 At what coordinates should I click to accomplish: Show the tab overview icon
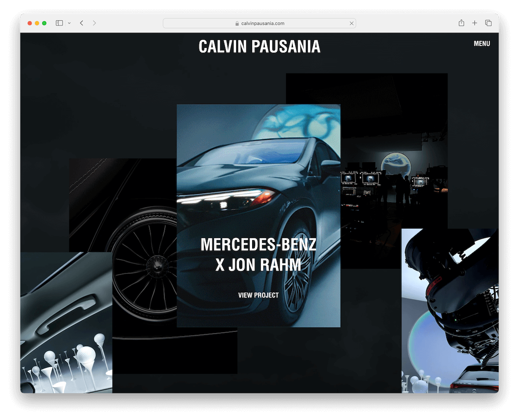click(488, 23)
